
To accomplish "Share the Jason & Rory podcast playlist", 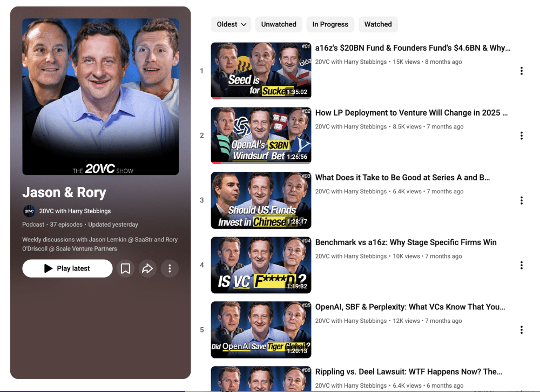I will point(147,268).
